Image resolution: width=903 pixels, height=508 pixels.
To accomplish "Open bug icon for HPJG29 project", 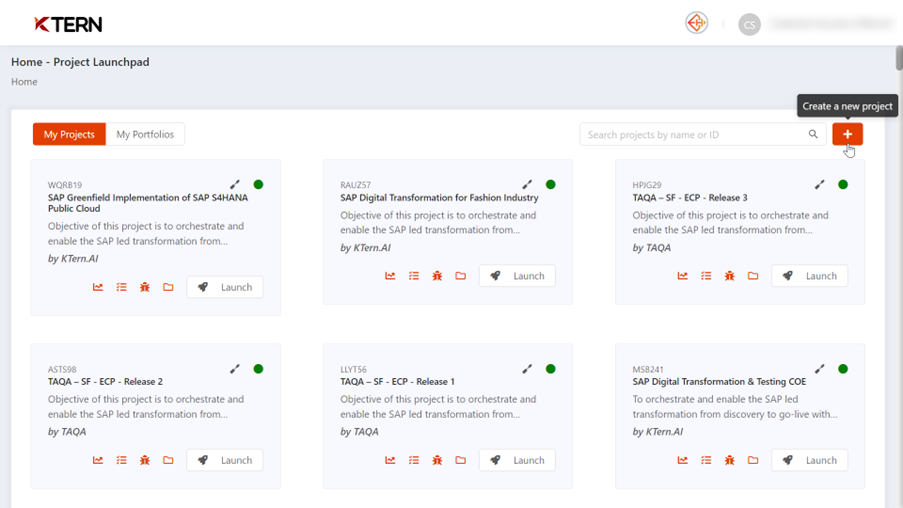I will point(730,276).
